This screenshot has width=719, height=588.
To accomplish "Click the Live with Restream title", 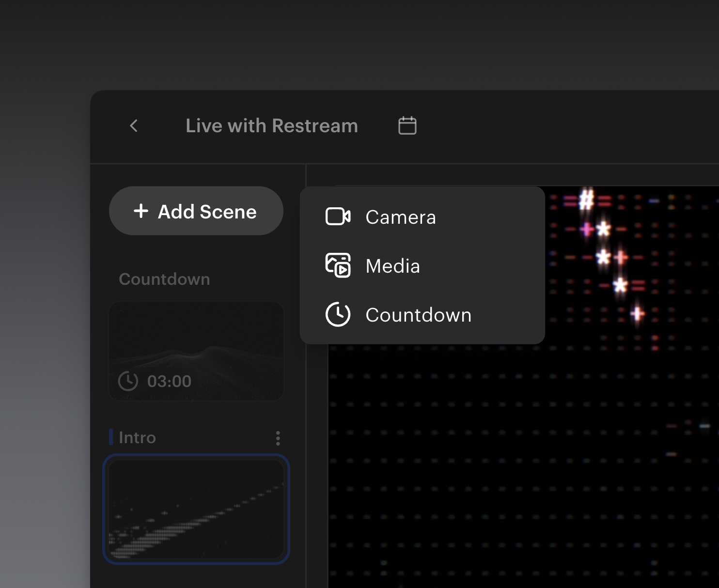I will (x=272, y=126).
